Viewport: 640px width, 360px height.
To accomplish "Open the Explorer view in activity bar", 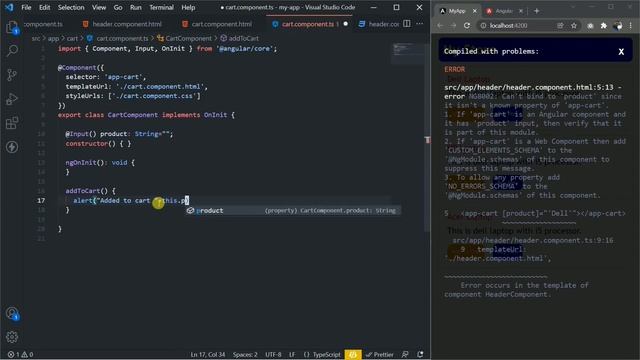I will point(12,28).
